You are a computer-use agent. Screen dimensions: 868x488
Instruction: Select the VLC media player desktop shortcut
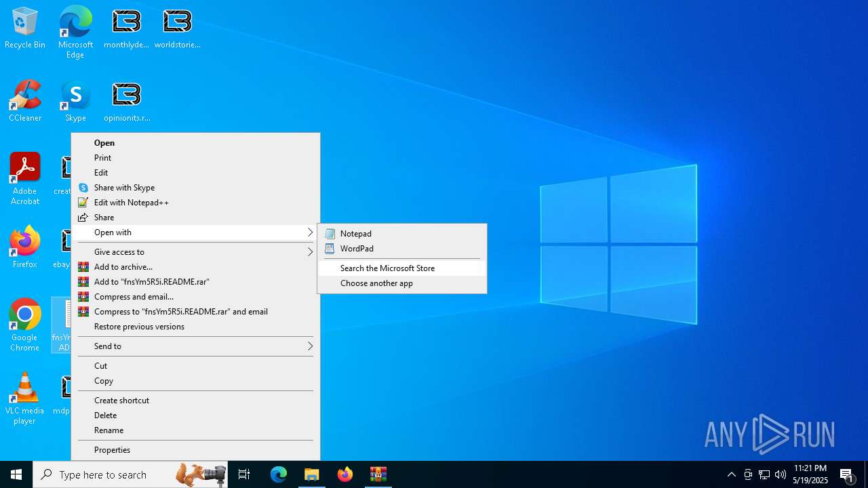click(x=25, y=399)
